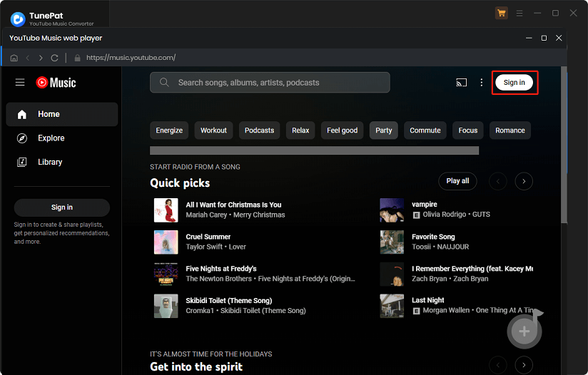The image size is (588, 375).
Task: Open the TunePat hamburger menu
Action: pos(519,14)
